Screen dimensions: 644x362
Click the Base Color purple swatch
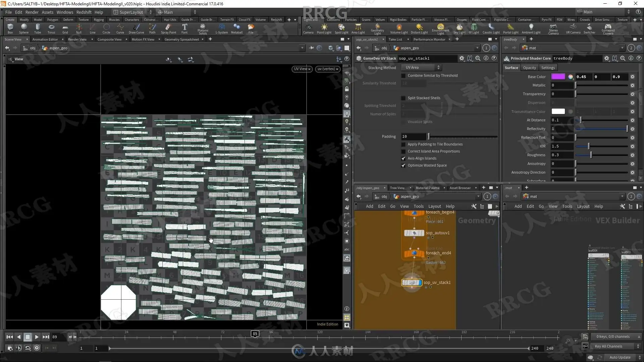[x=558, y=77]
